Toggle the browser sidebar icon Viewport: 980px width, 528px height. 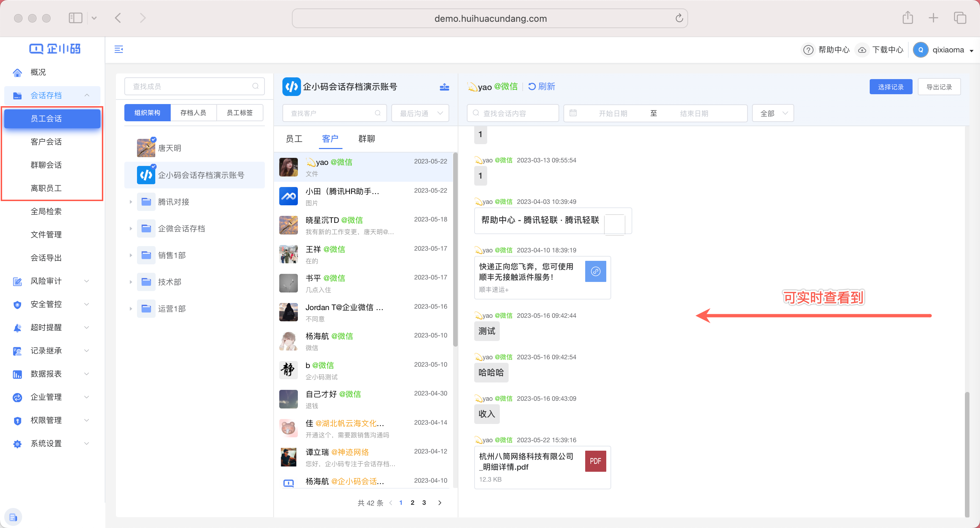(75, 18)
